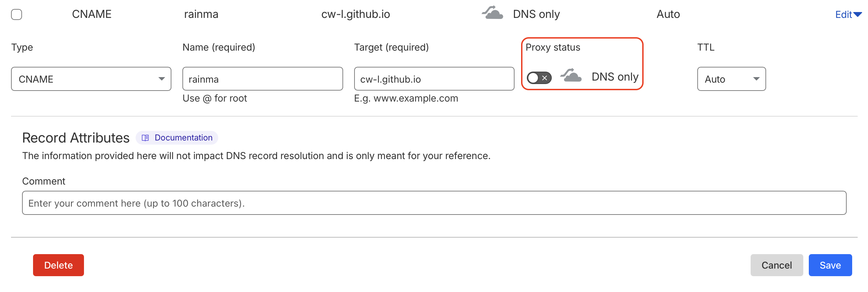Screen dimensions: 868x292
Task: Click the arrow on the TTL selector
Action: tap(756, 79)
